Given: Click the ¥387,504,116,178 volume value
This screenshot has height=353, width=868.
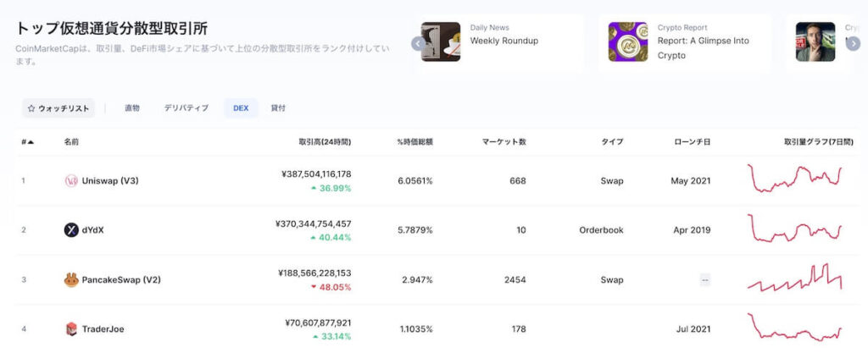Looking at the screenshot, I should click(x=316, y=174).
